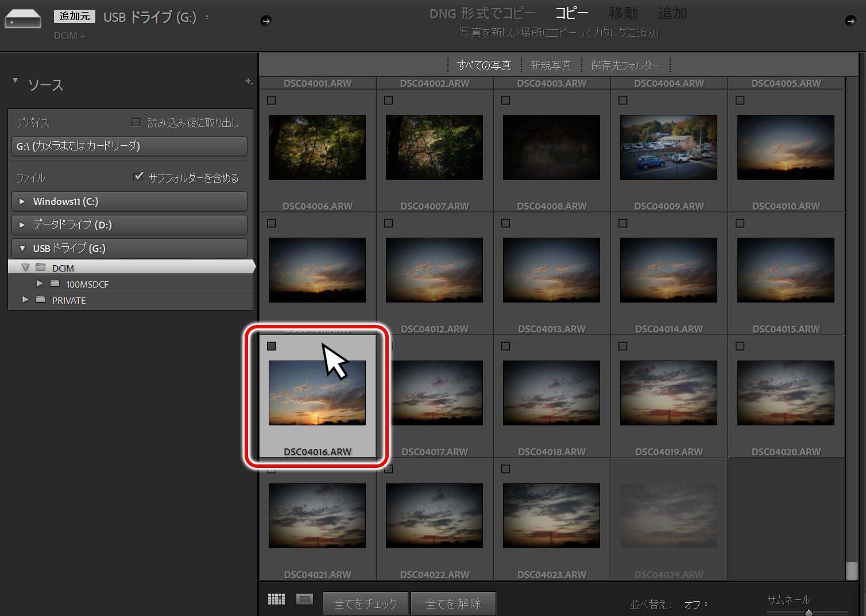Click the DCIM folder icon

pos(40,268)
